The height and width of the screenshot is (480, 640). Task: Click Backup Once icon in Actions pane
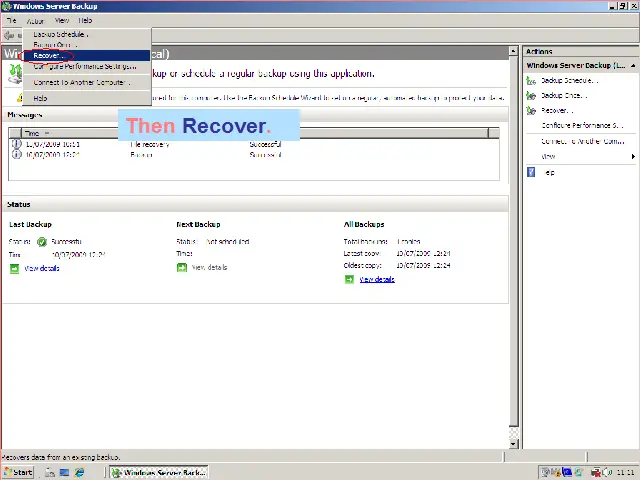click(531, 96)
